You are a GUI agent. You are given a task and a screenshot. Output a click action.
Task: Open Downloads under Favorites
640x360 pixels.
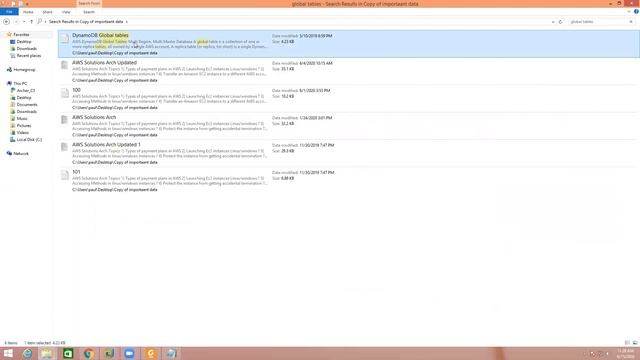(27, 49)
